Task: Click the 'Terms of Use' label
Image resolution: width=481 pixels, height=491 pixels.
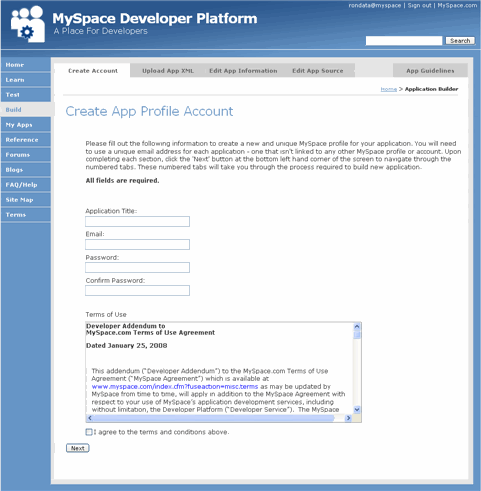Action: click(x=106, y=314)
